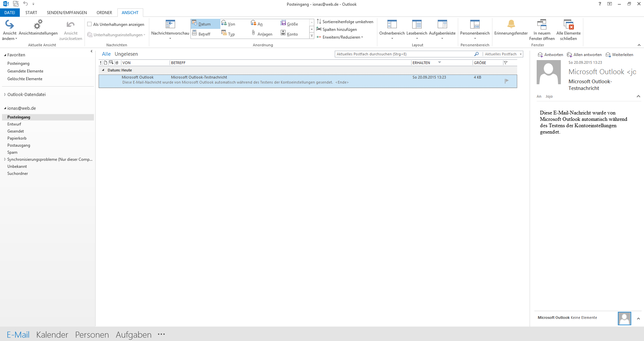Open Aufgaben in navigation bar
Viewport: 644px width, 341px height.
coord(133,335)
